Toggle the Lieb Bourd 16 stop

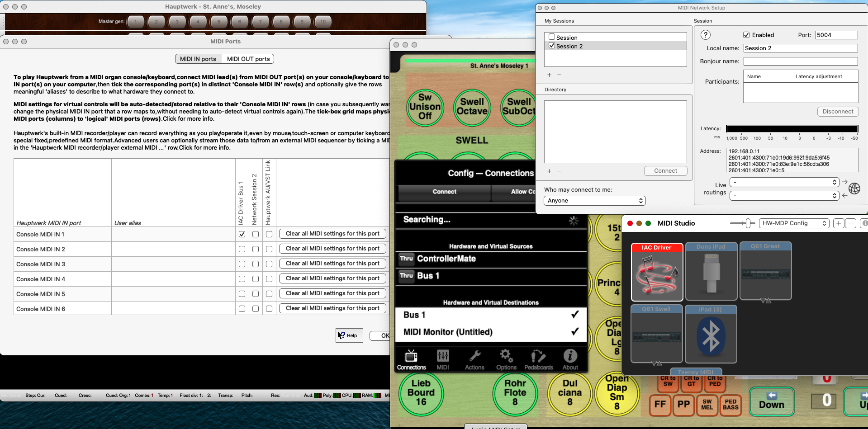click(421, 393)
